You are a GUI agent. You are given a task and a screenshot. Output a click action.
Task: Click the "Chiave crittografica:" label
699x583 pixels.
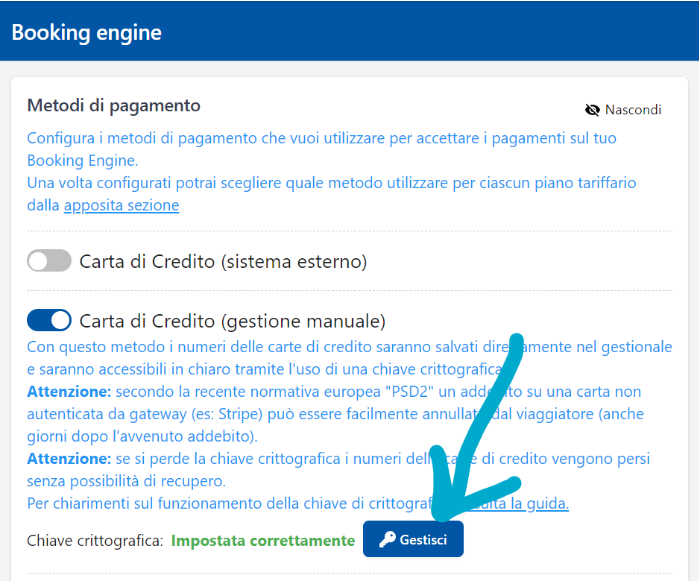95,540
